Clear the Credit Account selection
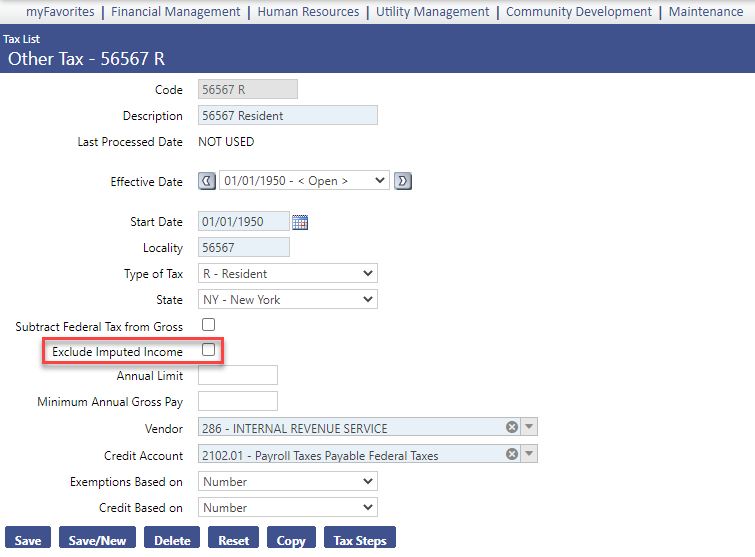The image size is (755, 557). [x=512, y=455]
